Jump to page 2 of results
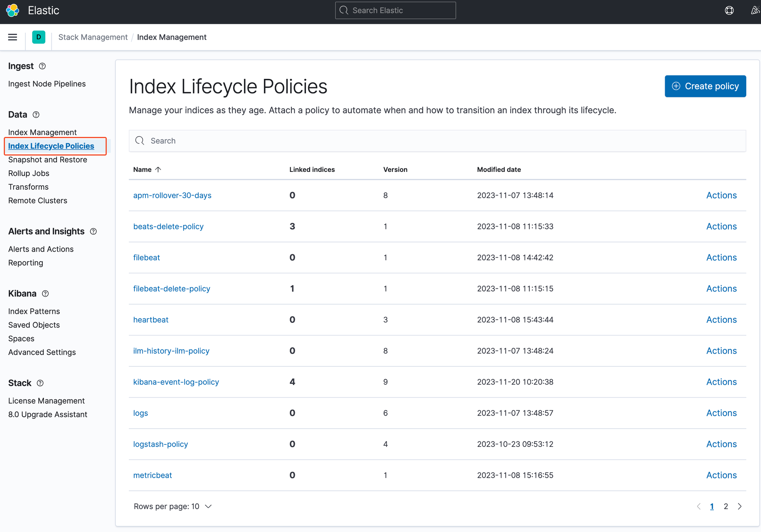 [x=726, y=506]
